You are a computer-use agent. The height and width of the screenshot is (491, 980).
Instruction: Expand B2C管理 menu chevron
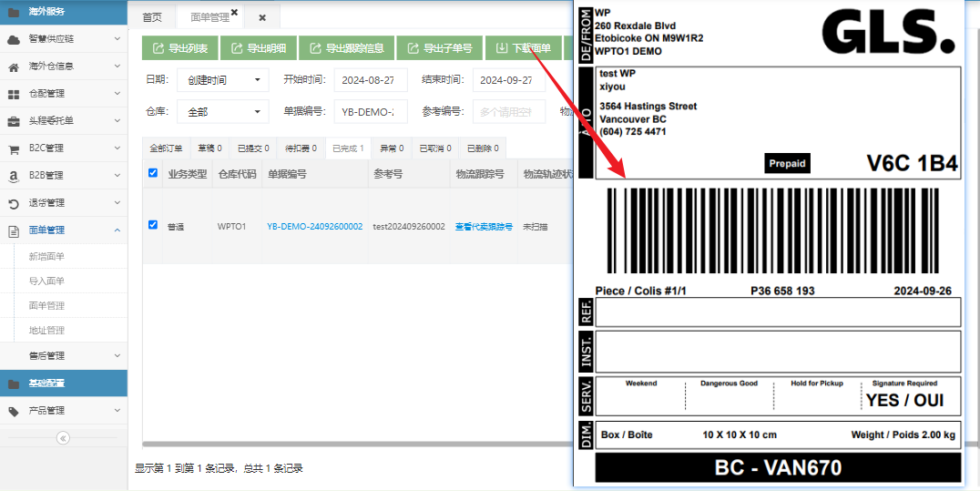coord(117,148)
